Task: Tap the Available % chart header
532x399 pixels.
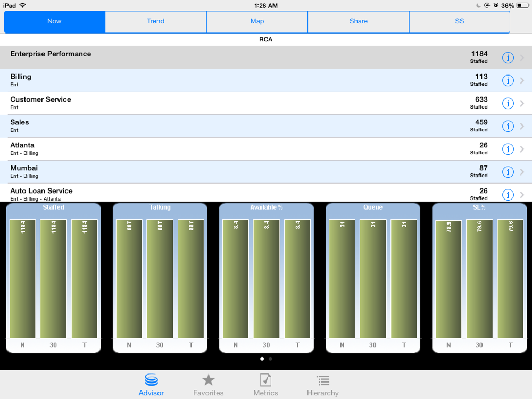Action: [x=267, y=207]
